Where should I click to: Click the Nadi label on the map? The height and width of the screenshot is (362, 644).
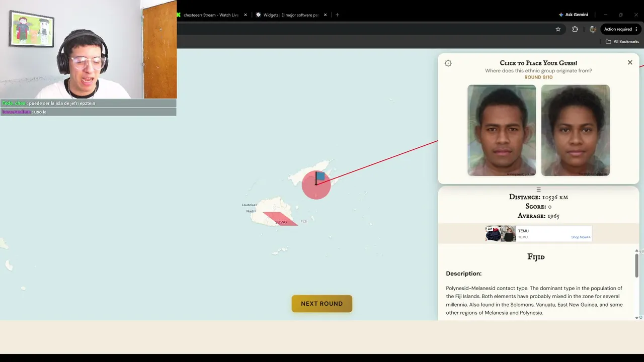tap(251, 211)
